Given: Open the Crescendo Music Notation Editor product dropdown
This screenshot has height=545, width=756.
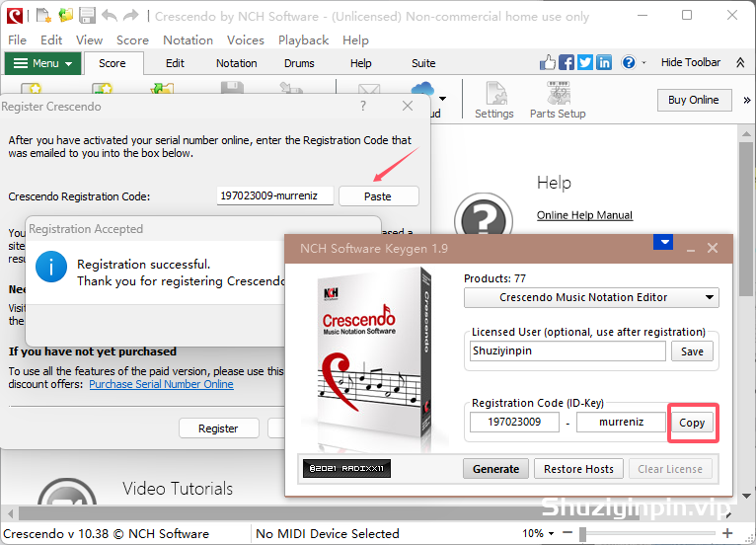Looking at the screenshot, I should coord(591,297).
